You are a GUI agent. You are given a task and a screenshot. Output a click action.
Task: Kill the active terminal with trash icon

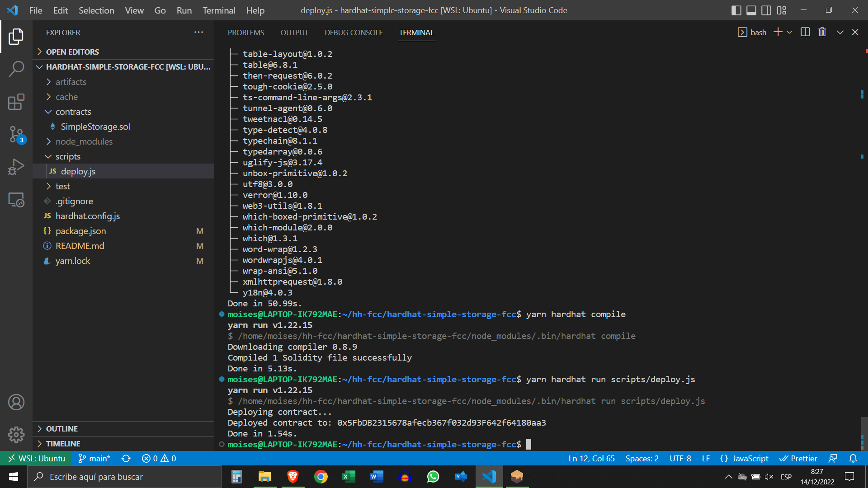(x=822, y=32)
